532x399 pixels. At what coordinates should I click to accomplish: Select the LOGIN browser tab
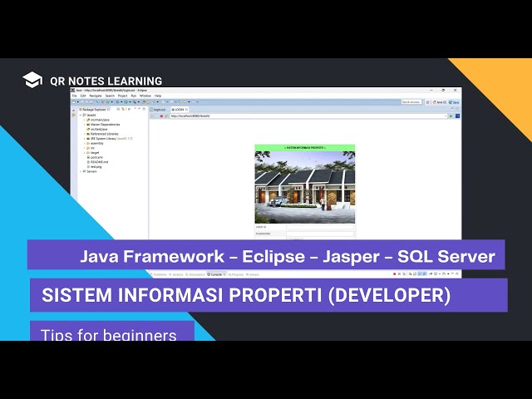(178, 110)
